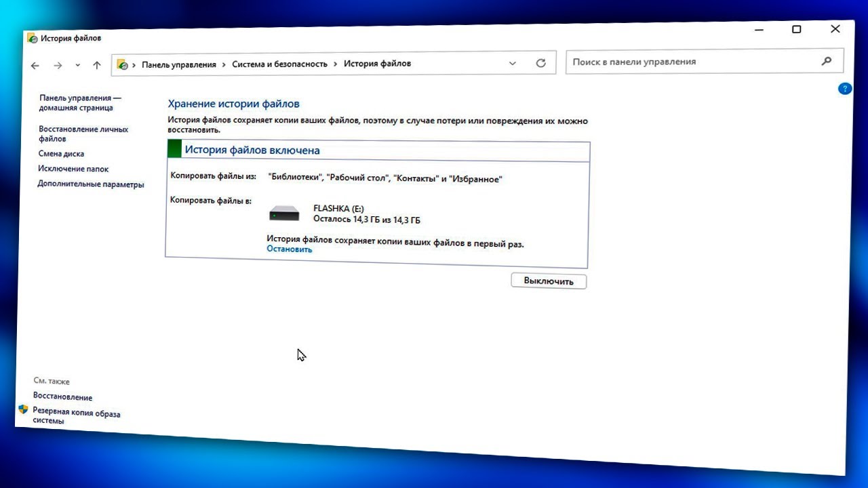Click the green status indicator block

pyautogui.click(x=175, y=148)
